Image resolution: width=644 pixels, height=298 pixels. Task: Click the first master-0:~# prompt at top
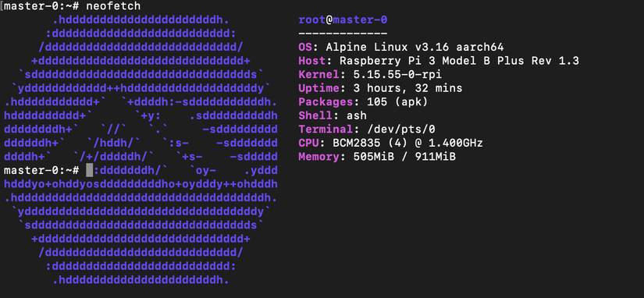tap(41, 5)
